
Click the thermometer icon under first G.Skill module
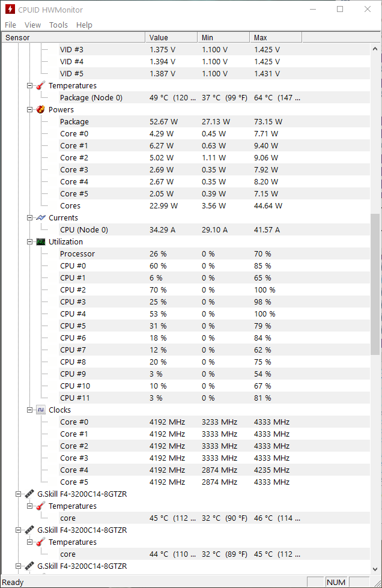click(40, 506)
